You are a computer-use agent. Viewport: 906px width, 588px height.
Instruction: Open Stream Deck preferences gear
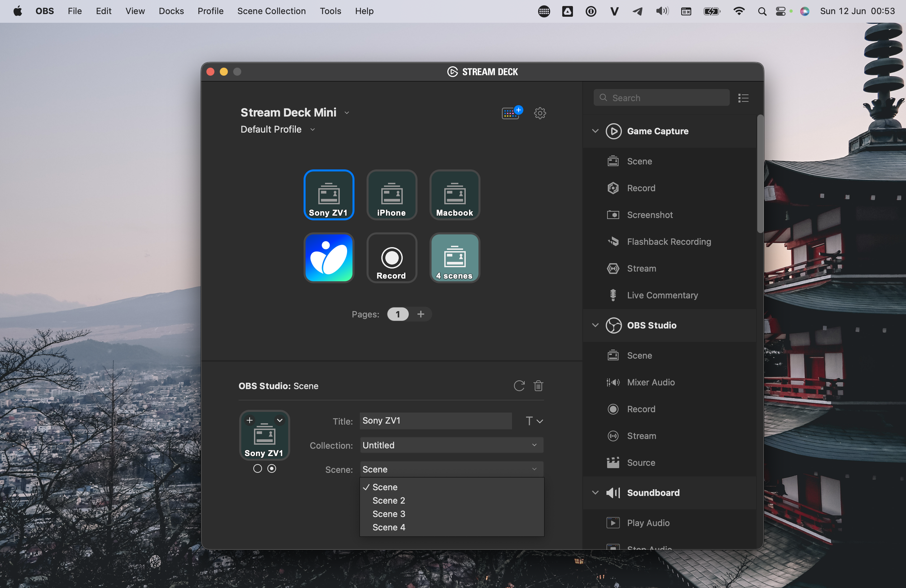tap(540, 113)
